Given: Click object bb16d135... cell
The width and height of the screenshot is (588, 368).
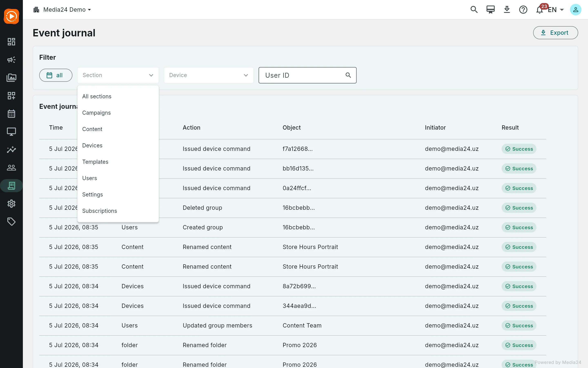Looking at the screenshot, I should (x=298, y=168).
